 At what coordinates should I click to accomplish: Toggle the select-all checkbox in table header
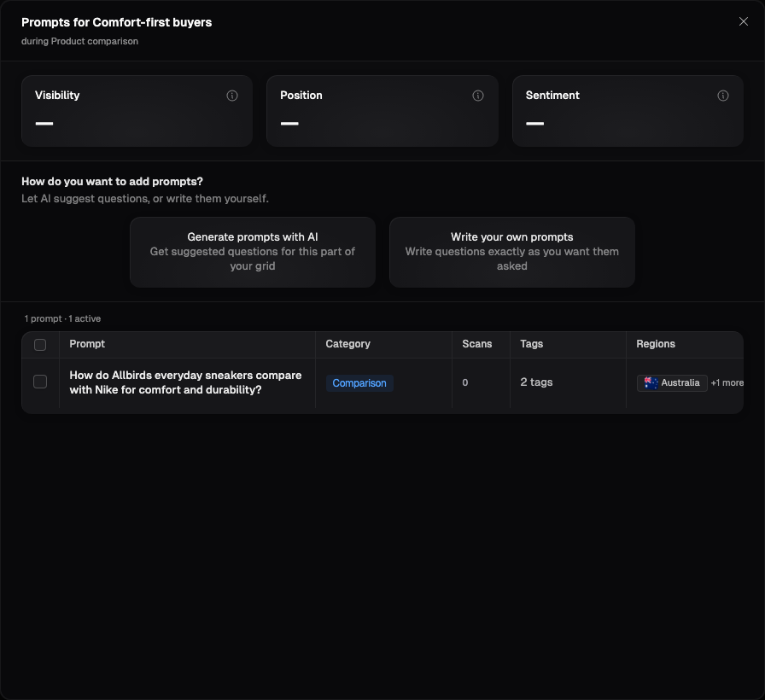[40, 345]
